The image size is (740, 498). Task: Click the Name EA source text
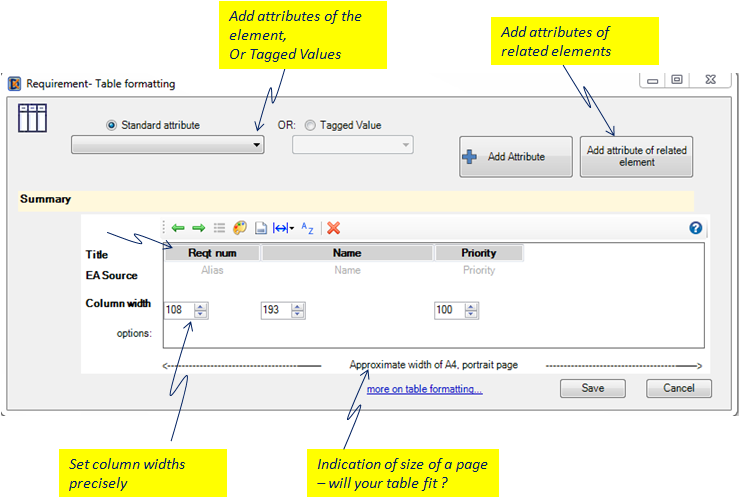point(347,270)
